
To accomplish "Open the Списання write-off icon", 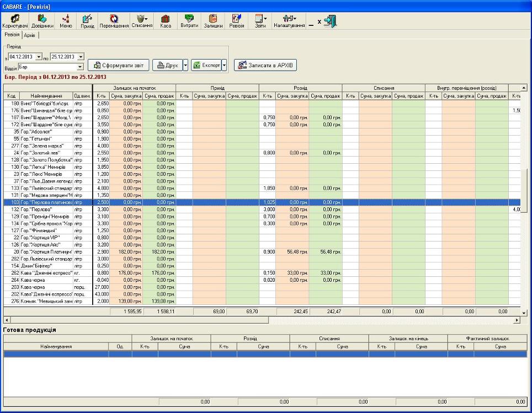I will pos(142,21).
